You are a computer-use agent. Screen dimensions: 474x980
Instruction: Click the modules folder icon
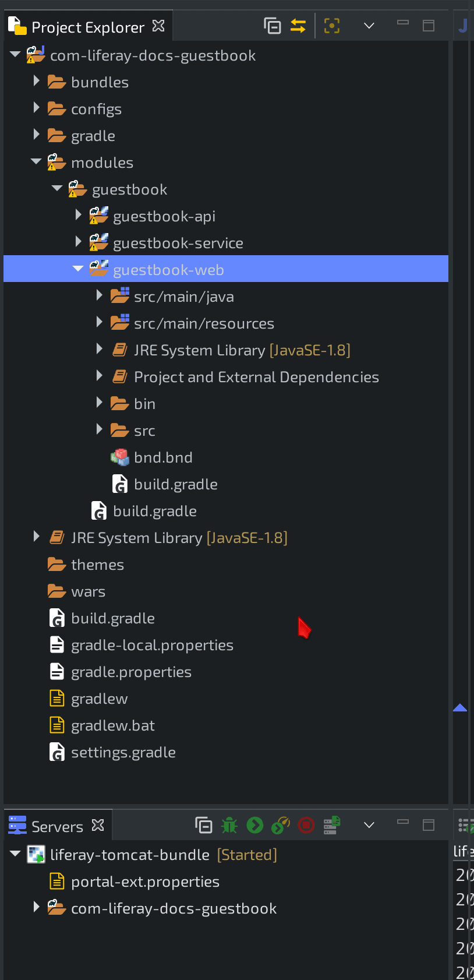click(56, 162)
